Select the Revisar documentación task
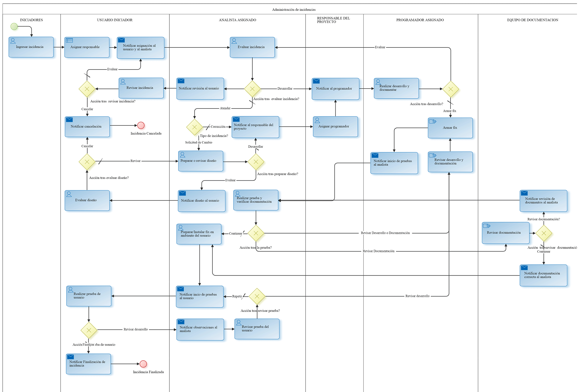 (x=506, y=233)
